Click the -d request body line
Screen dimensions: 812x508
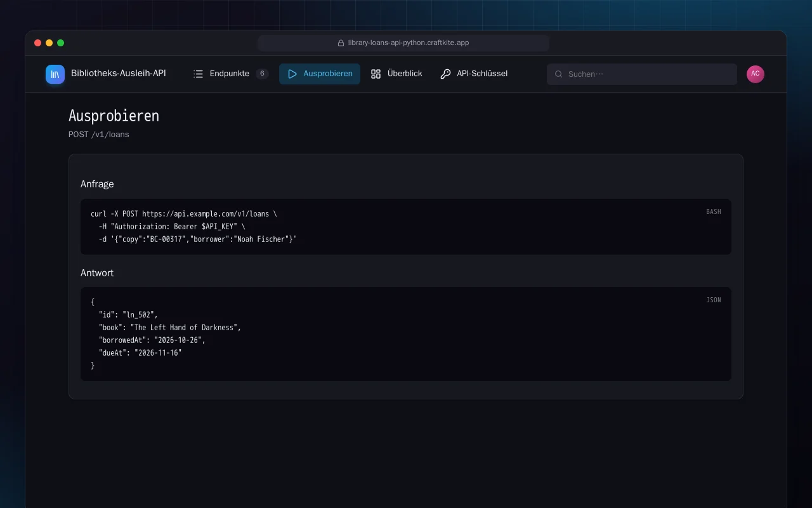point(198,239)
